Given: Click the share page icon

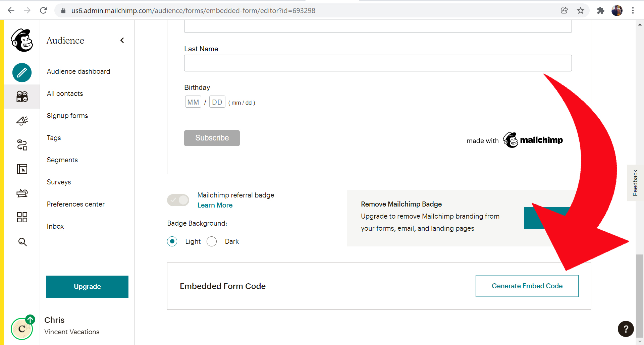Looking at the screenshot, I should [x=565, y=10].
